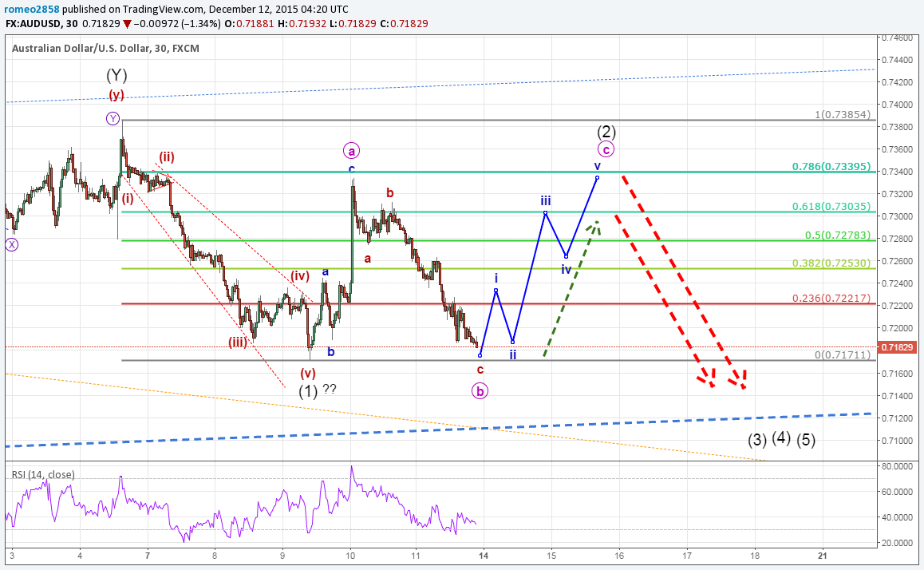Click the 0.236(0.72217) Fibonacci level label

click(x=831, y=299)
